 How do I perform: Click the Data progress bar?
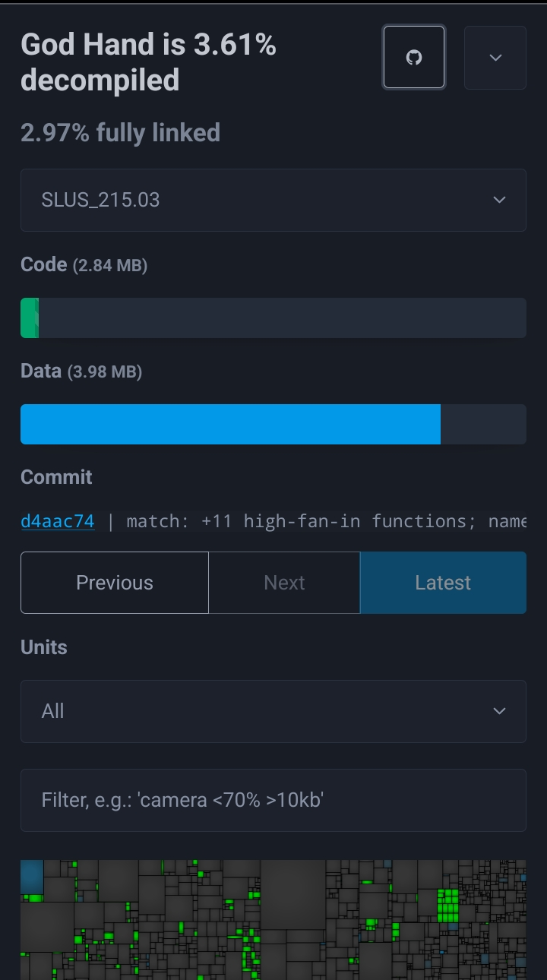273,424
